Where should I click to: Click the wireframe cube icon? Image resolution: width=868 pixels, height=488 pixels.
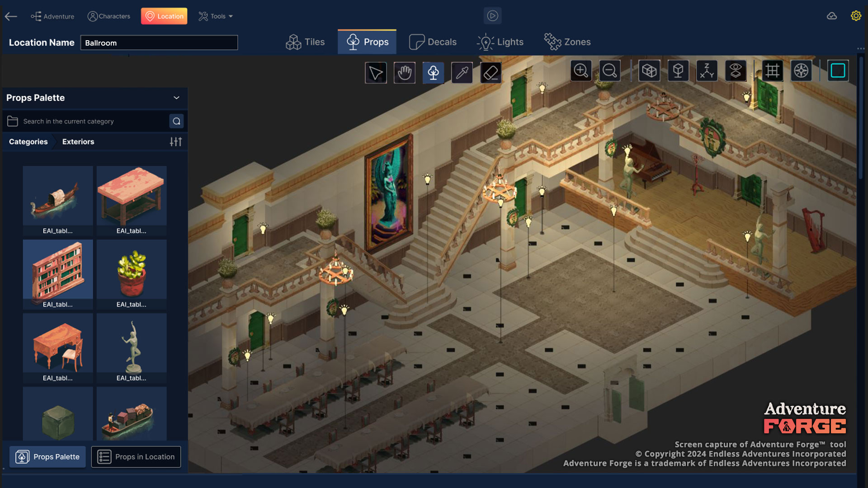point(678,70)
